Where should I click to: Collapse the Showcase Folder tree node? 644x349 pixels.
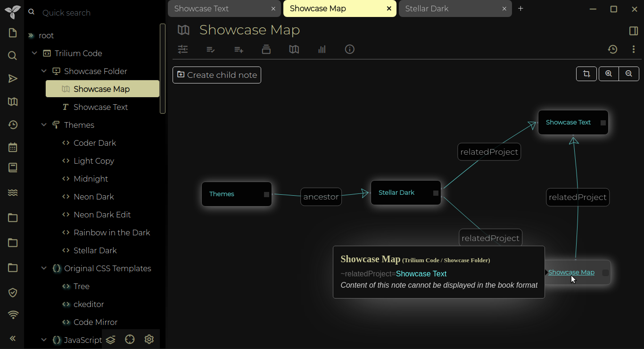click(x=44, y=71)
